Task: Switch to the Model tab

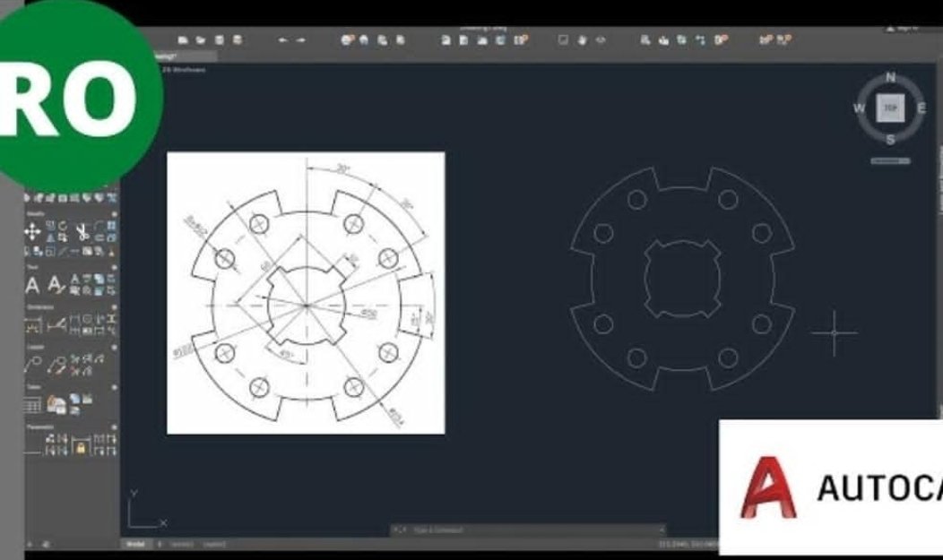Action: (x=136, y=544)
